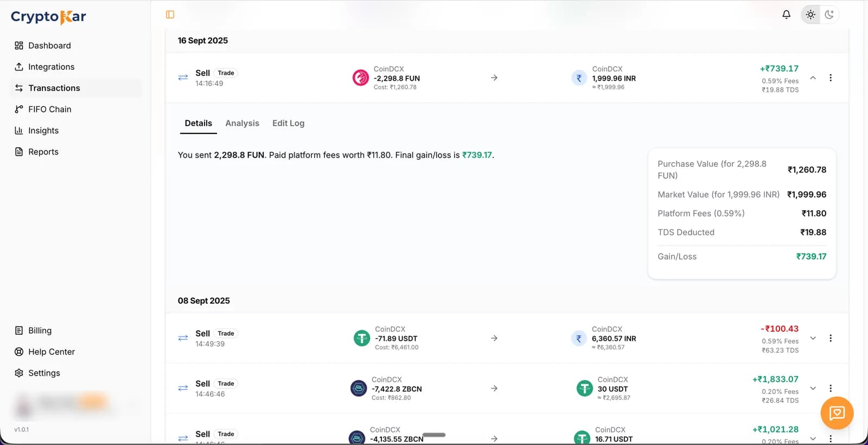Viewport: 868px width, 445px height.
Task: Expand the 4,135.55 ZBCN transaction
Action: click(x=813, y=438)
